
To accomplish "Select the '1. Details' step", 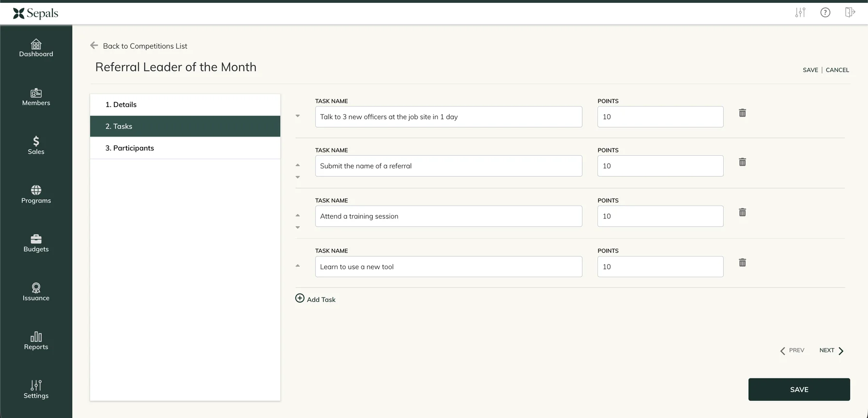I will click(185, 105).
